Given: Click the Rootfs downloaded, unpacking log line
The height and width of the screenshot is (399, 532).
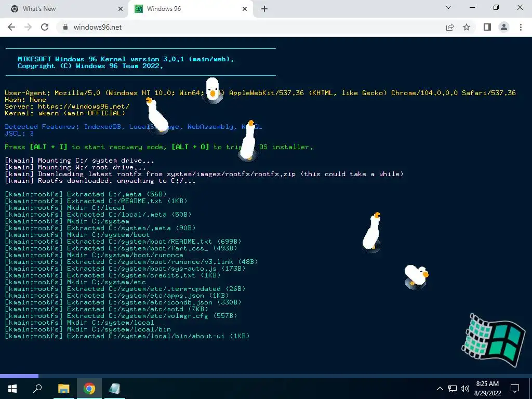Looking at the screenshot, I should (100, 181).
